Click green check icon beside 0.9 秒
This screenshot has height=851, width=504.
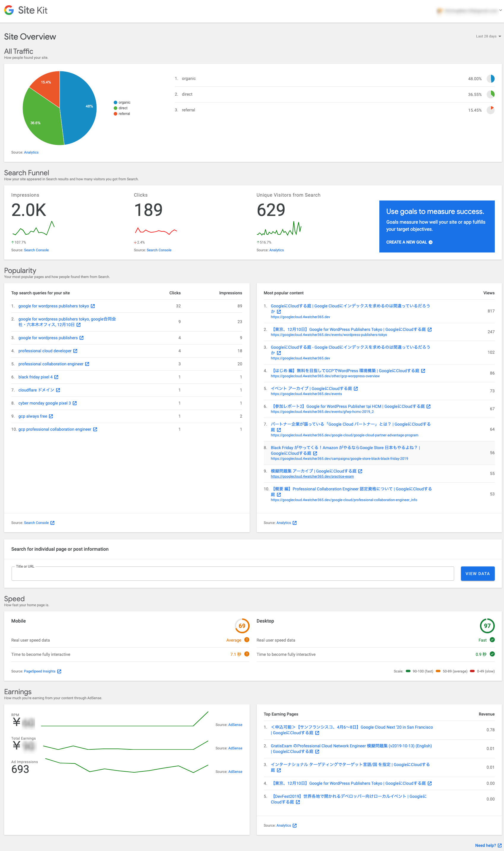[492, 654]
